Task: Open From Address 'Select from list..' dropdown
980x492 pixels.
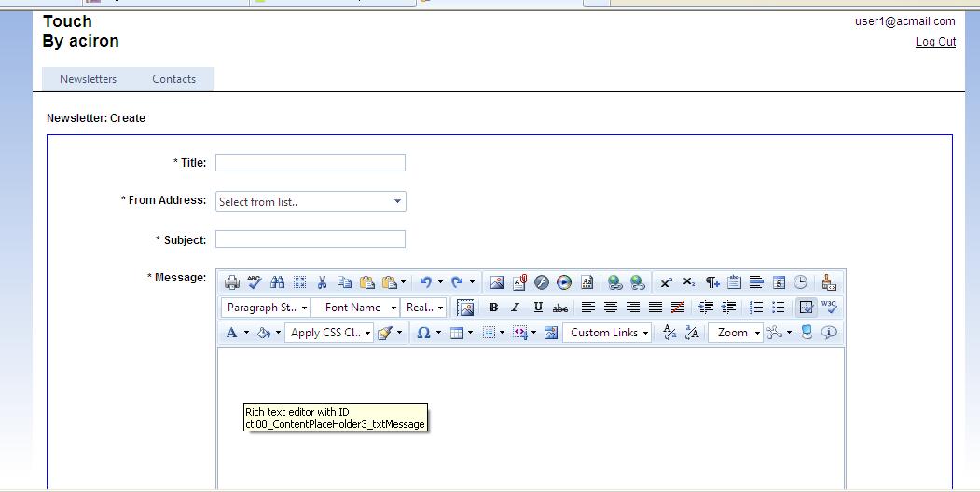Action: click(311, 201)
